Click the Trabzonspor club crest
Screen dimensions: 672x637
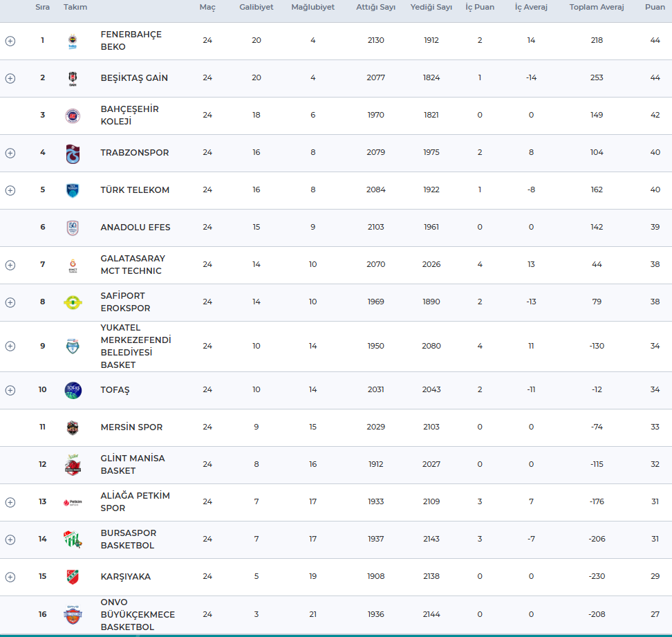coord(73,154)
